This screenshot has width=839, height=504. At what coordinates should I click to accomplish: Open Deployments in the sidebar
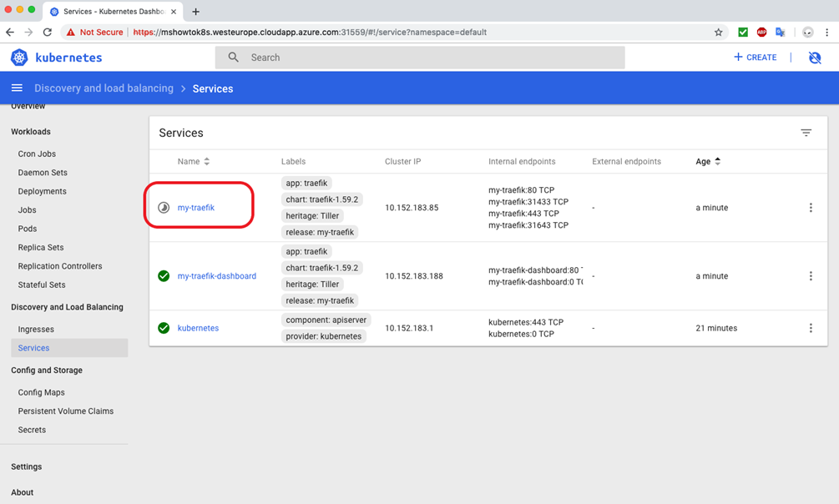click(x=43, y=191)
